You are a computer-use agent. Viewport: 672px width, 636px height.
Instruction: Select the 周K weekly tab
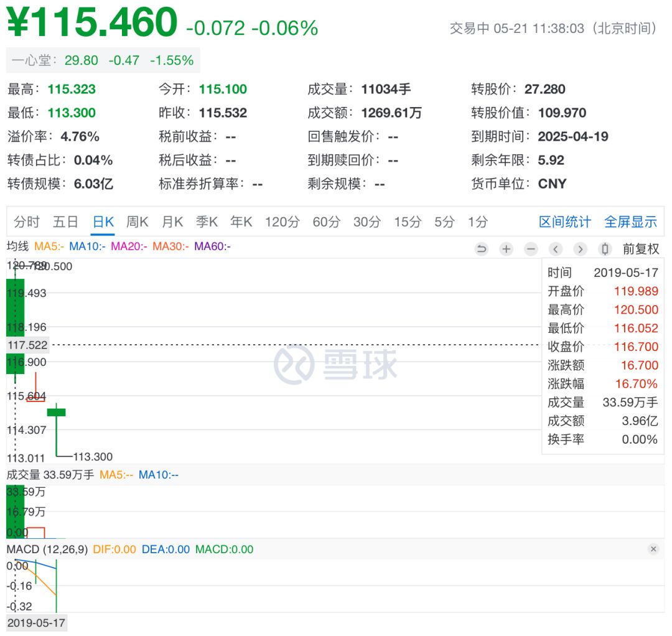coord(137,222)
